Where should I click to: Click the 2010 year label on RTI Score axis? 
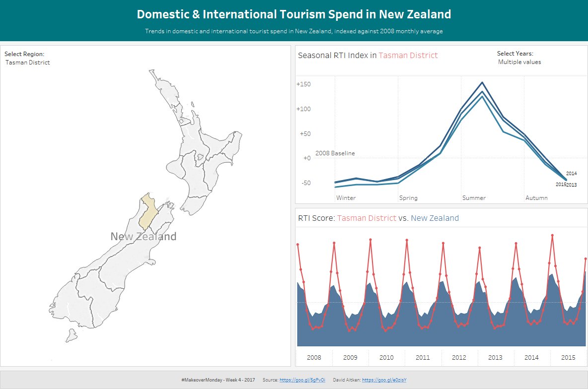tap(387, 358)
